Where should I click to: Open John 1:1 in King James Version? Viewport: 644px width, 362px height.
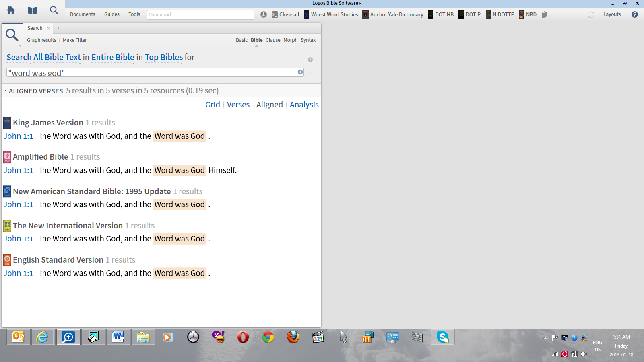pyautogui.click(x=19, y=136)
